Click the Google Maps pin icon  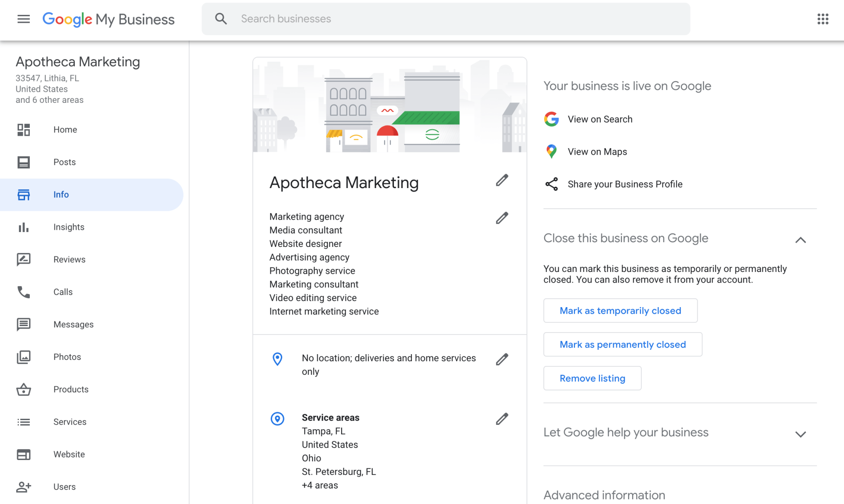(x=551, y=152)
